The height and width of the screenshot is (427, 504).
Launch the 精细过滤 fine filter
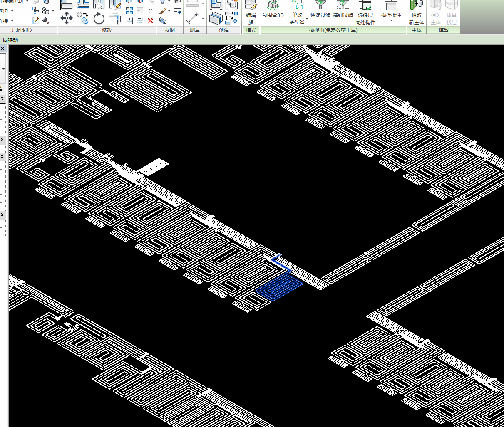click(x=343, y=10)
